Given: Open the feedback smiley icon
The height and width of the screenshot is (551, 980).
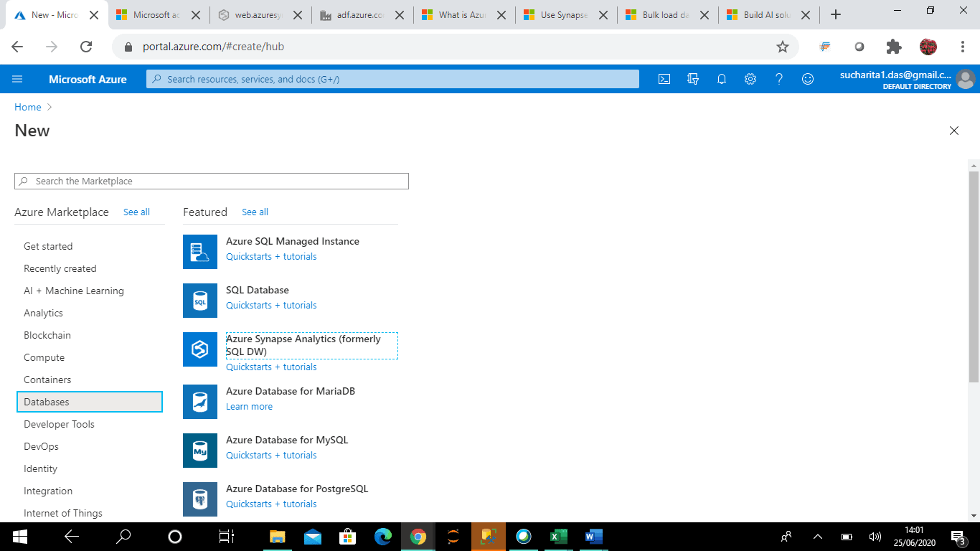Looking at the screenshot, I should click(x=808, y=79).
